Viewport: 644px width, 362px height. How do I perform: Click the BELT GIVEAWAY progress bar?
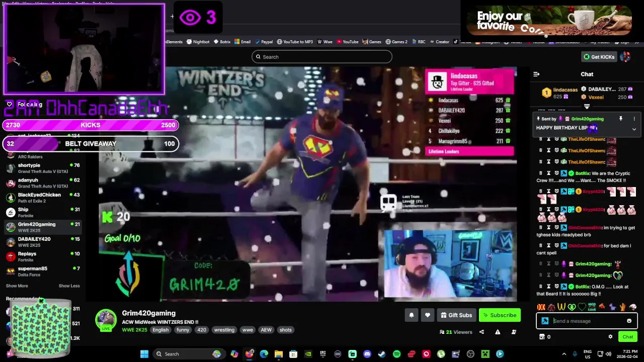click(x=91, y=144)
